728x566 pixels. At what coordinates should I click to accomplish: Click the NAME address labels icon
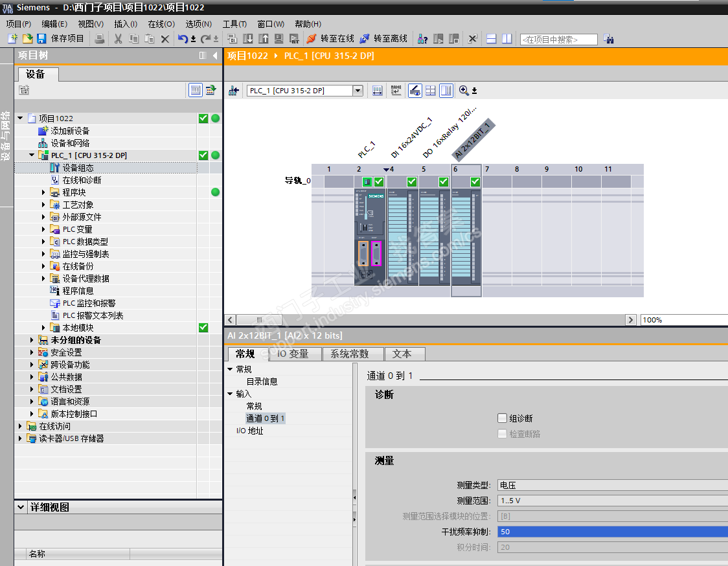[x=396, y=91]
